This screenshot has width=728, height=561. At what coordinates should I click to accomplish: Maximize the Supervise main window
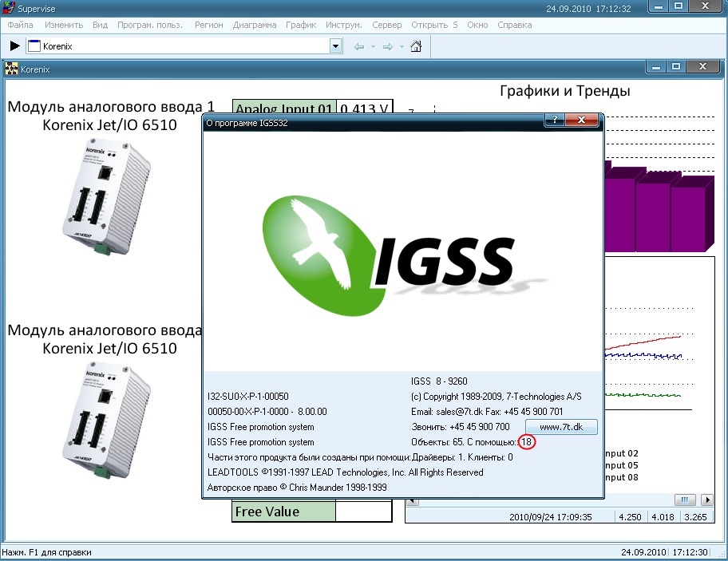(x=679, y=6)
